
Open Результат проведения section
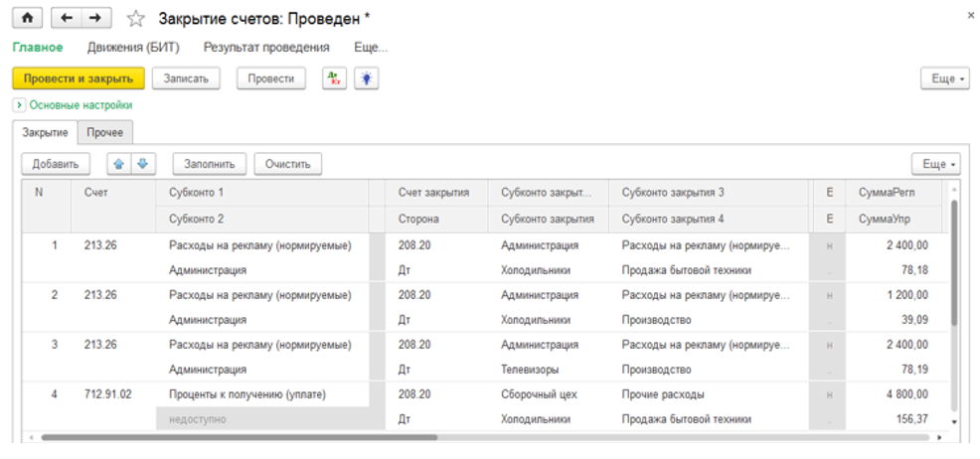266,47
